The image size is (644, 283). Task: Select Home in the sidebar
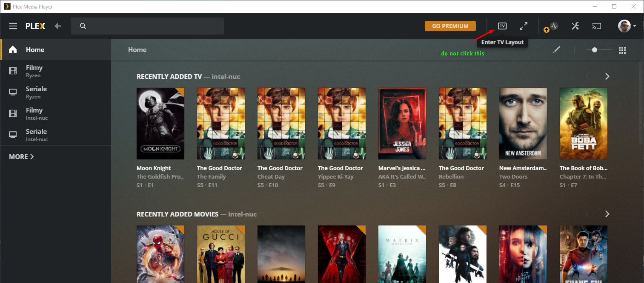point(56,49)
